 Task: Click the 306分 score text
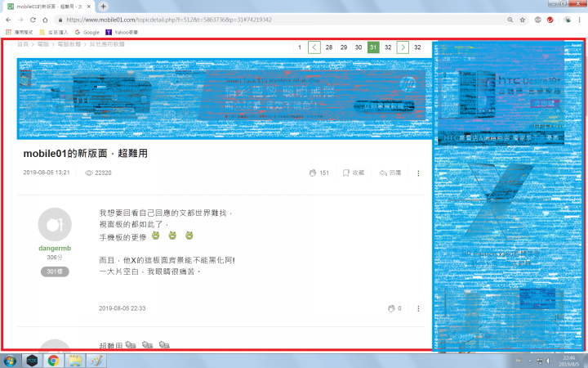tap(55, 258)
